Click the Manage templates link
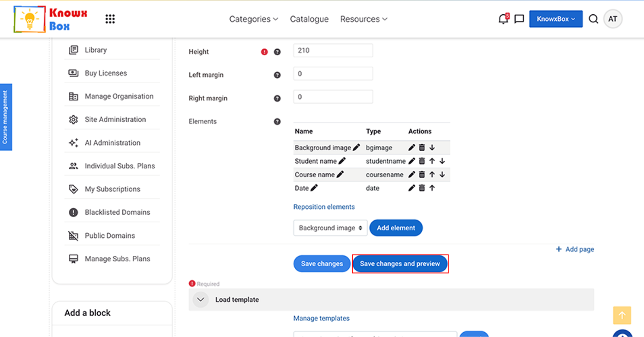644x337 pixels. (322, 318)
